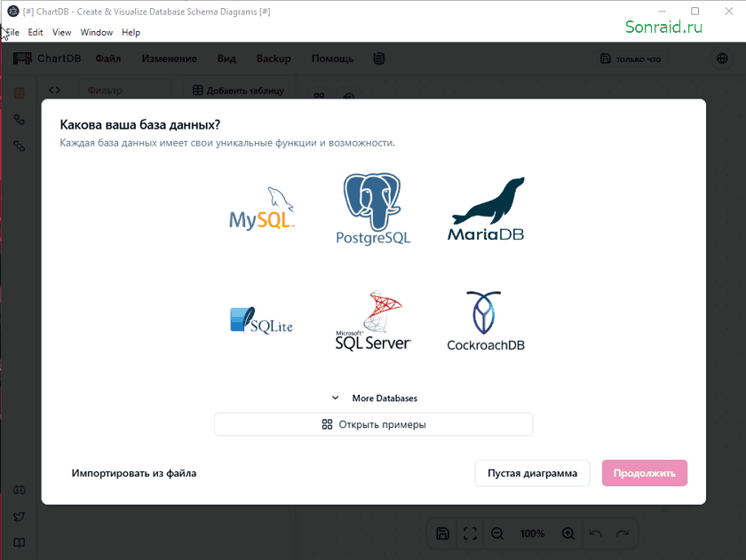
Task: Select the SQLite database logo
Action: click(262, 321)
